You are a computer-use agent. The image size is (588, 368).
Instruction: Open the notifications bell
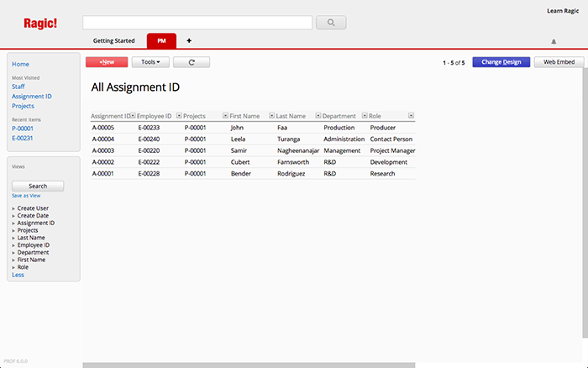[554, 42]
